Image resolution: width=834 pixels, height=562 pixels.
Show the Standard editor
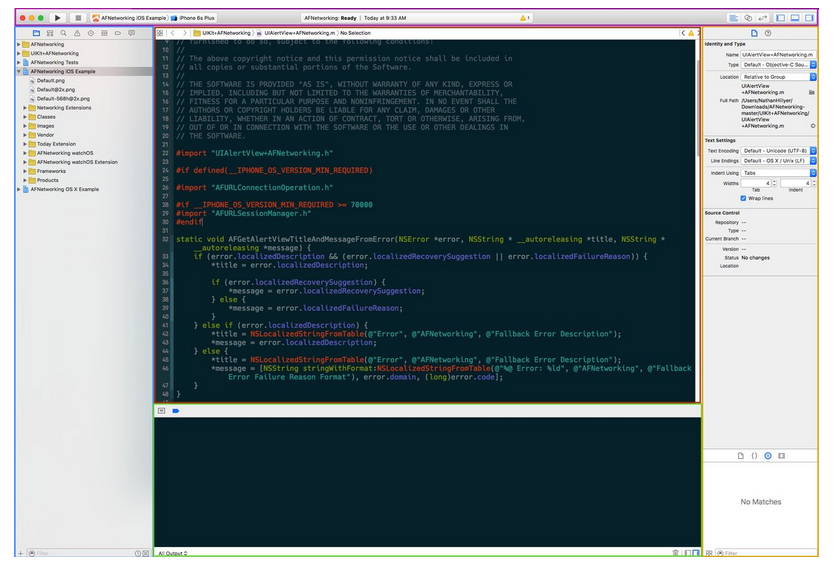point(733,18)
